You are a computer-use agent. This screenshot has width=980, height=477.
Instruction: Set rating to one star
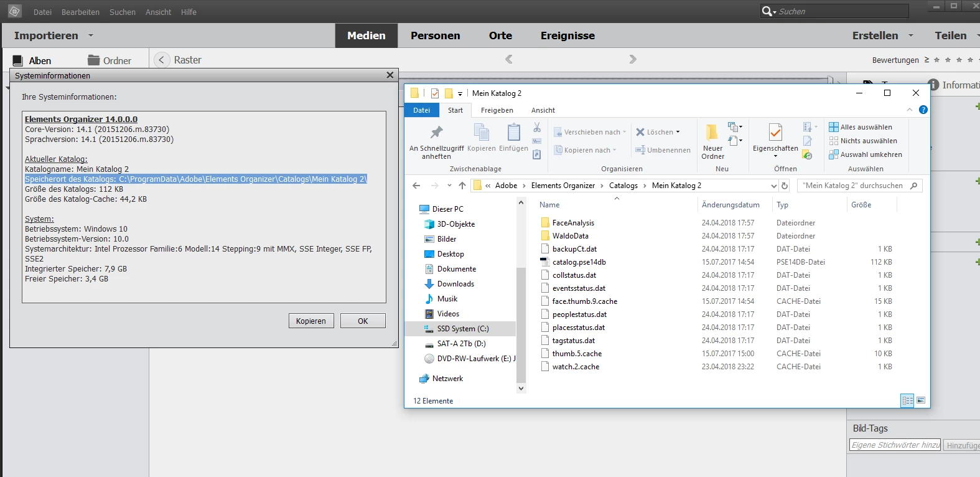click(x=936, y=60)
